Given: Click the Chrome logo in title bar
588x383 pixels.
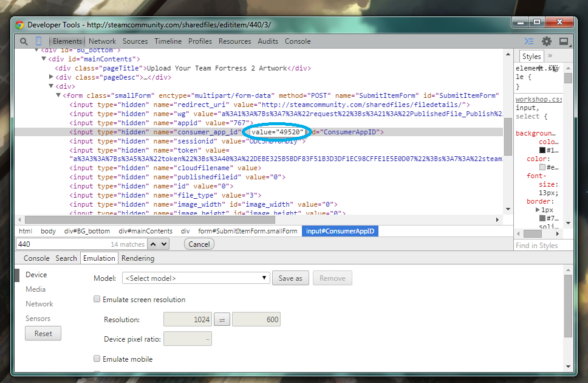Looking at the screenshot, I should coord(19,25).
